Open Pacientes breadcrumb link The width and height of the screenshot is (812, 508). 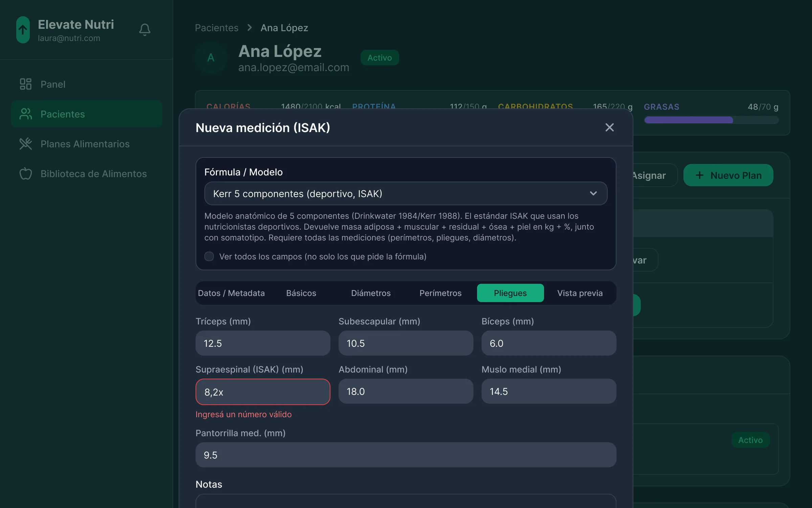(217, 28)
